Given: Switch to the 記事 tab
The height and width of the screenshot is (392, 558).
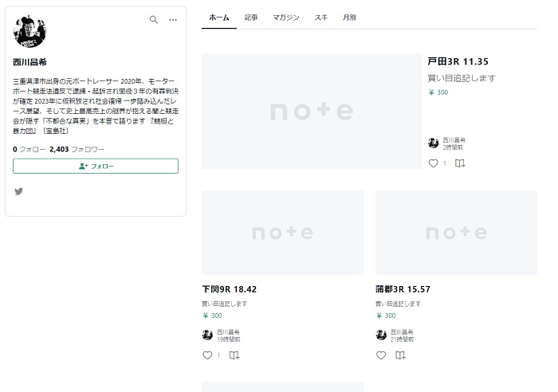Looking at the screenshot, I should [251, 17].
